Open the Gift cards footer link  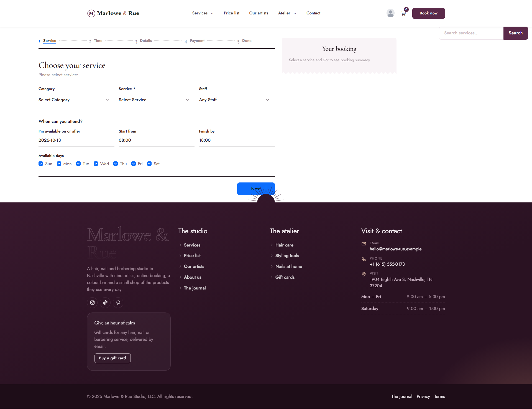285,277
